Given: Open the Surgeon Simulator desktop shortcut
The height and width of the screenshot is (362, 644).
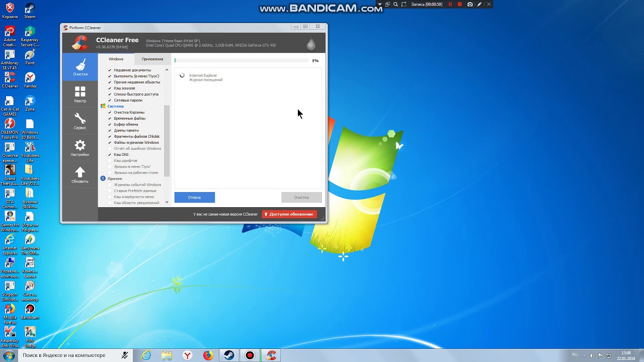Looking at the screenshot, I should point(10,291).
